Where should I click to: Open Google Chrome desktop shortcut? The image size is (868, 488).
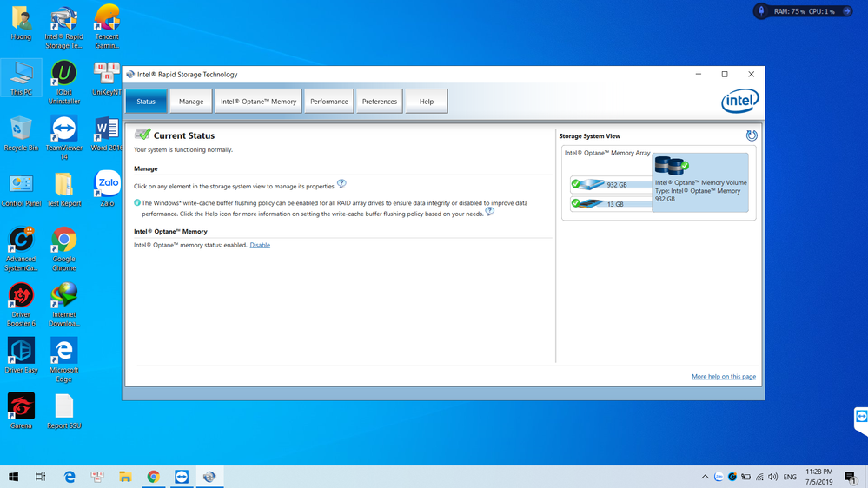click(x=63, y=247)
